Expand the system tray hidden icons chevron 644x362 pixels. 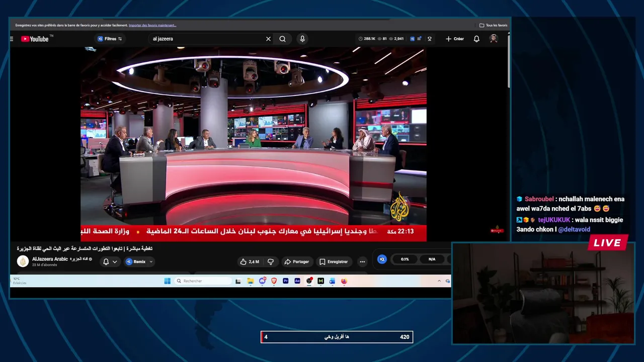tap(439, 281)
